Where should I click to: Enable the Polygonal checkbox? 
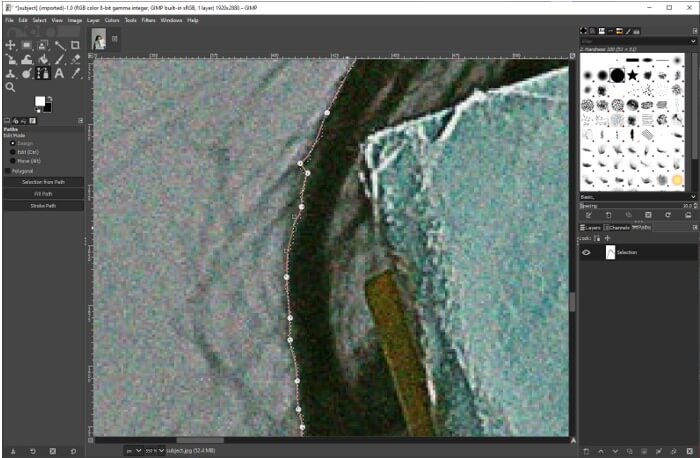(x=8, y=171)
